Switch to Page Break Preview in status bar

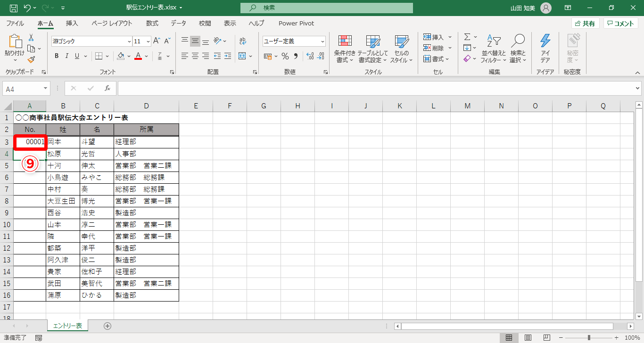[x=547, y=338]
